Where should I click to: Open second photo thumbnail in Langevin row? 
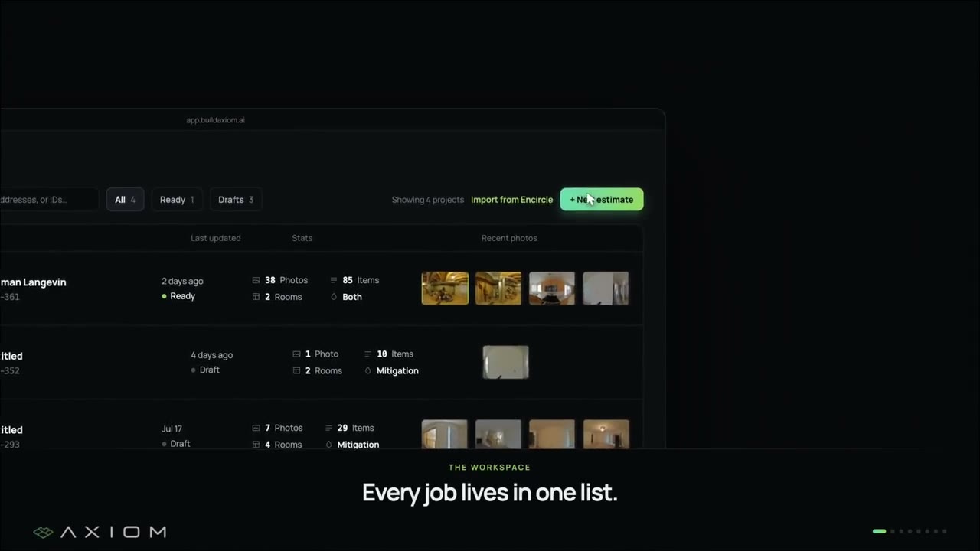pos(498,289)
